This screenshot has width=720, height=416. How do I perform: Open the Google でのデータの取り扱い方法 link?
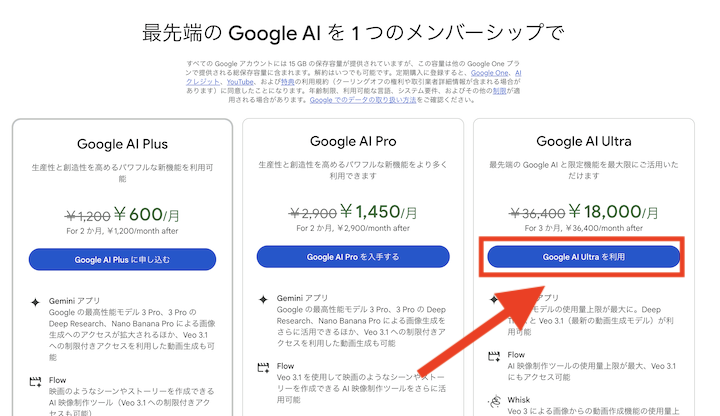(362, 101)
